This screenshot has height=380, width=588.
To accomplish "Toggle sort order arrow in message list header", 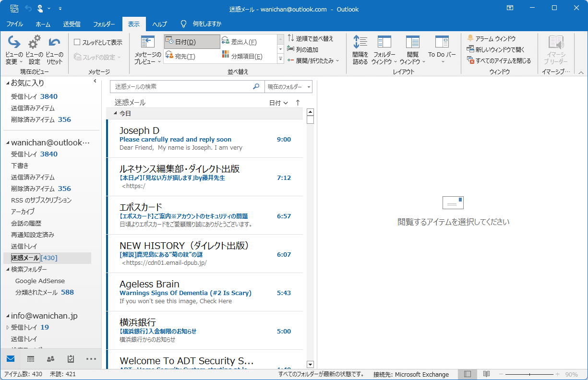I will 298,103.
